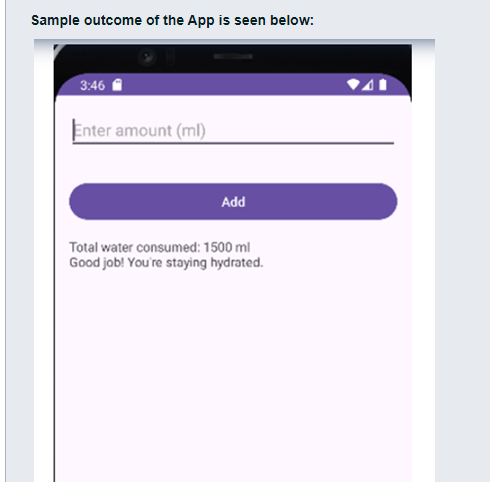
Task: Click the '1500 ml' value in total text
Action: point(227,247)
